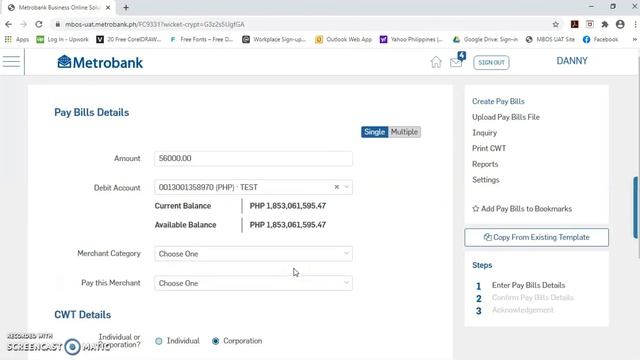The width and height of the screenshot is (640, 360).
Task: Open a new browser tab
Action: [126, 7]
